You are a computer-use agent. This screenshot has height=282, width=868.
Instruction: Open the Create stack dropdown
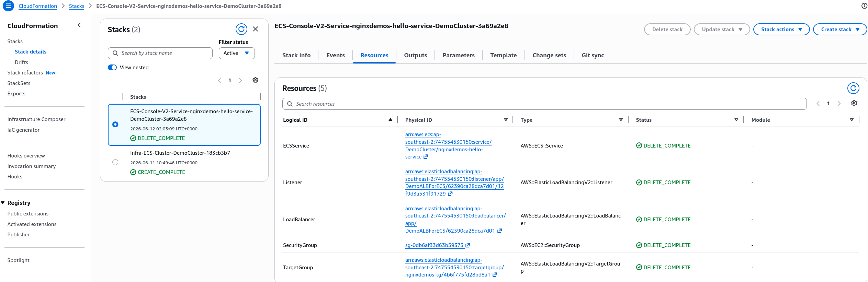point(840,30)
